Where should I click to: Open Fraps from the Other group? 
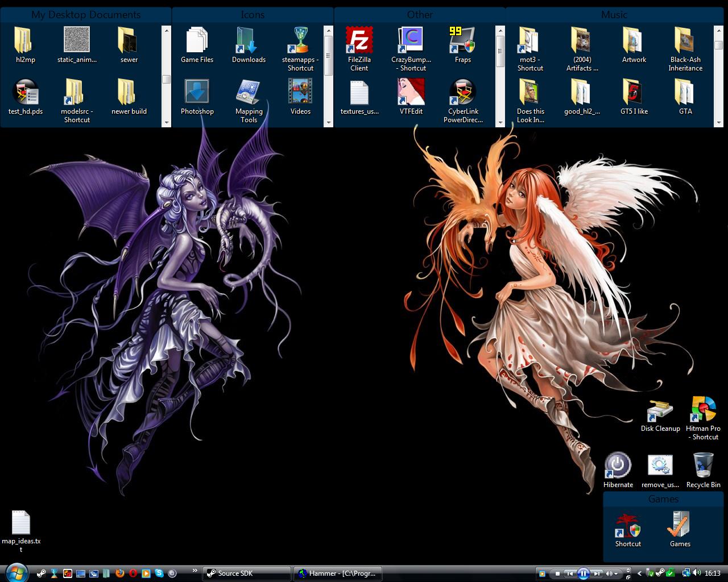pos(462,40)
